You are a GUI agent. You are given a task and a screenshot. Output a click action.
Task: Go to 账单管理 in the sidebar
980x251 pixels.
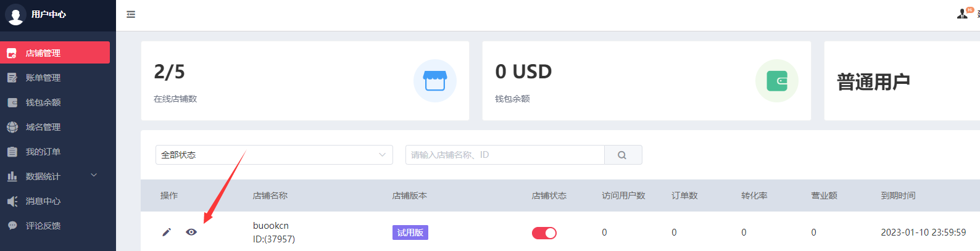[x=43, y=78]
